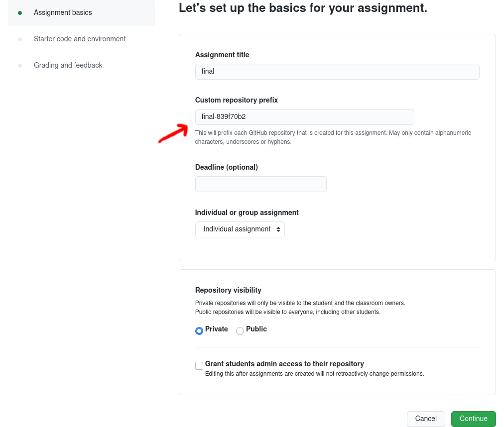
Task: Click the Deadline optional input field
Action: pyautogui.click(x=260, y=184)
